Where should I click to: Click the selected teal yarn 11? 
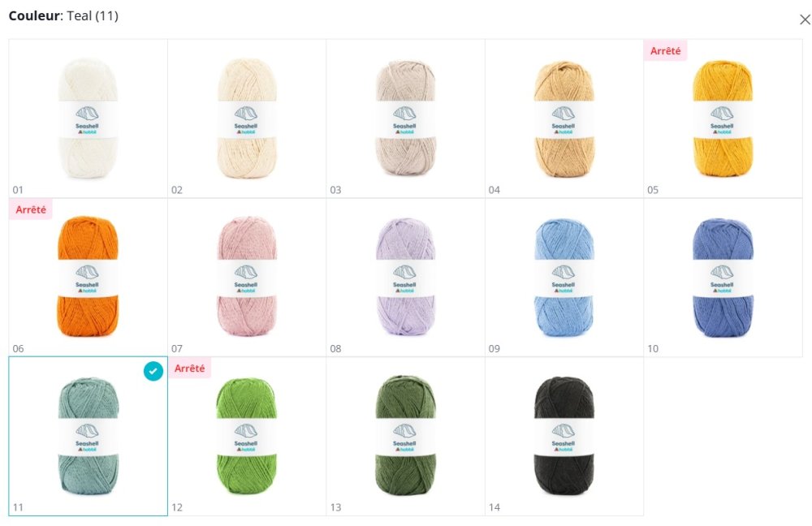pyautogui.click(x=88, y=437)
